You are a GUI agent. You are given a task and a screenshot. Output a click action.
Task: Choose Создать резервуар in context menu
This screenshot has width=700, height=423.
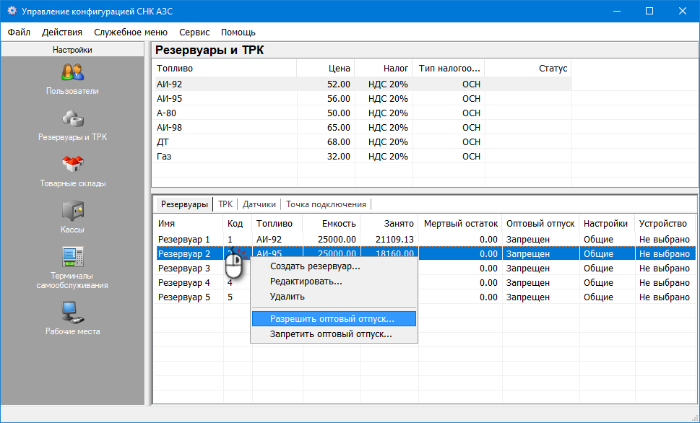pos(314,266)
